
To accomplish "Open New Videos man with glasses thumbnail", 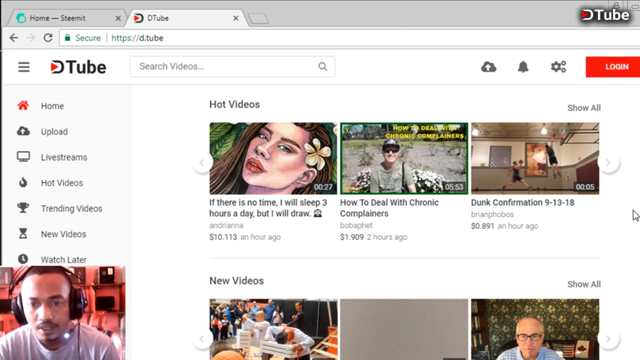I will coord(535,329).
